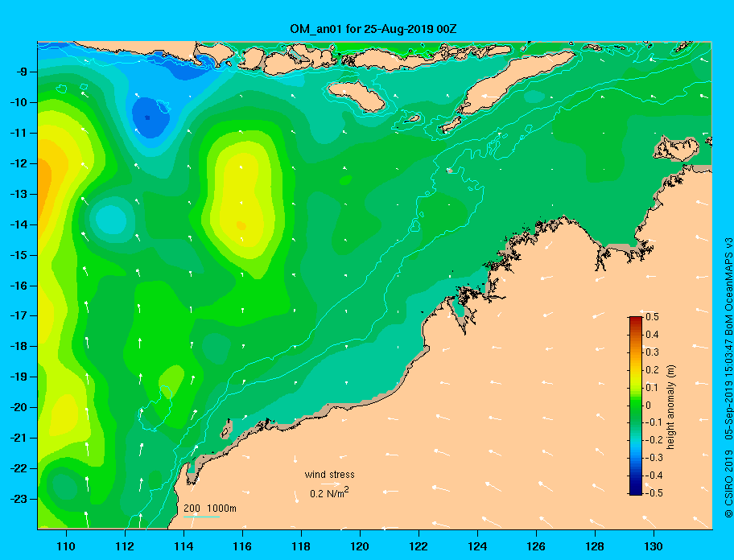Click the longitude label 130
Screen dimensions: 734x560
tap(654, 546)
